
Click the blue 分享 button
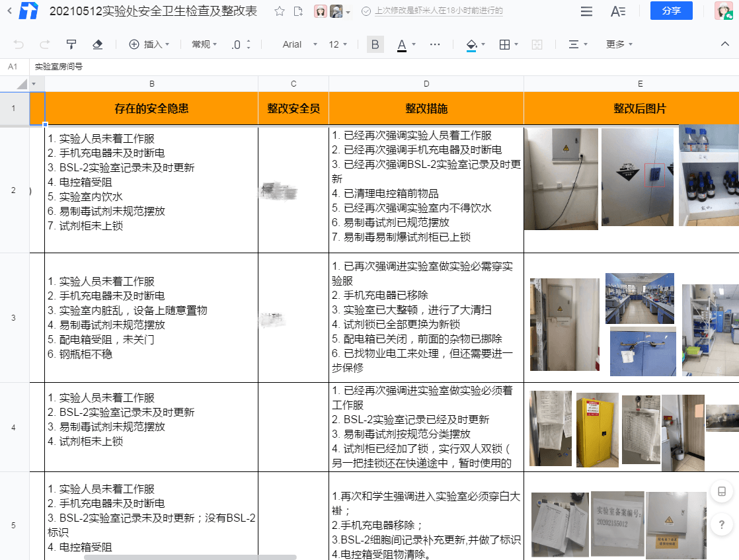tap(671, 11)
